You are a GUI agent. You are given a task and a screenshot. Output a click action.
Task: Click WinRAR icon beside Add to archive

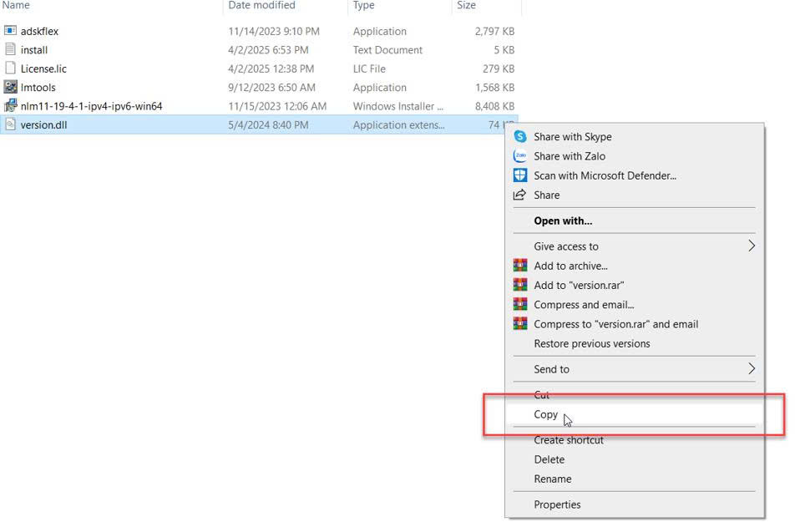(520, 266)
